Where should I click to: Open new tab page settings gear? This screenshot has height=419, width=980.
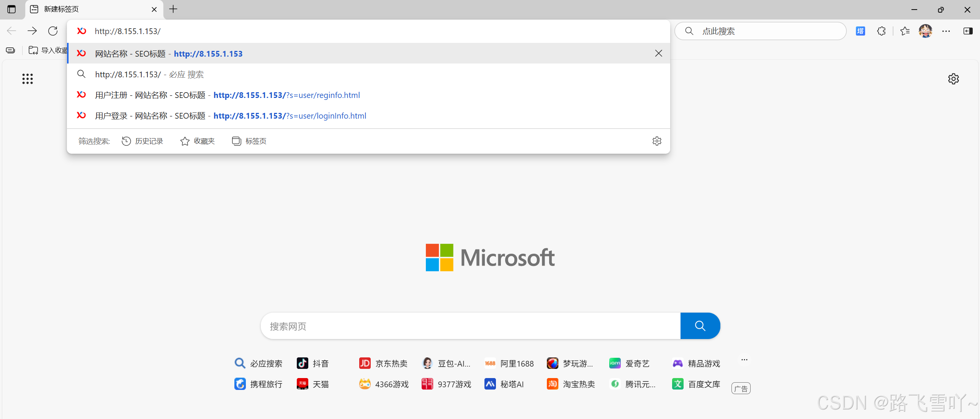pyautogui.click(x=953, y=79)
